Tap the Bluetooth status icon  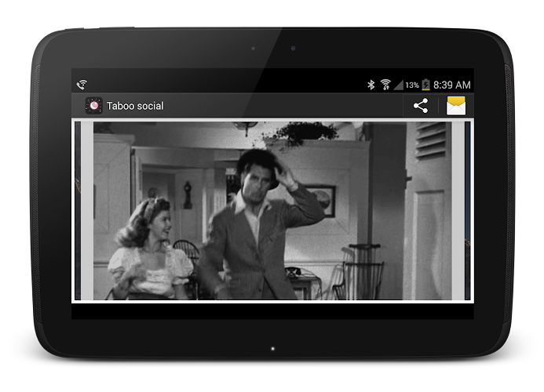click(371, 85)
